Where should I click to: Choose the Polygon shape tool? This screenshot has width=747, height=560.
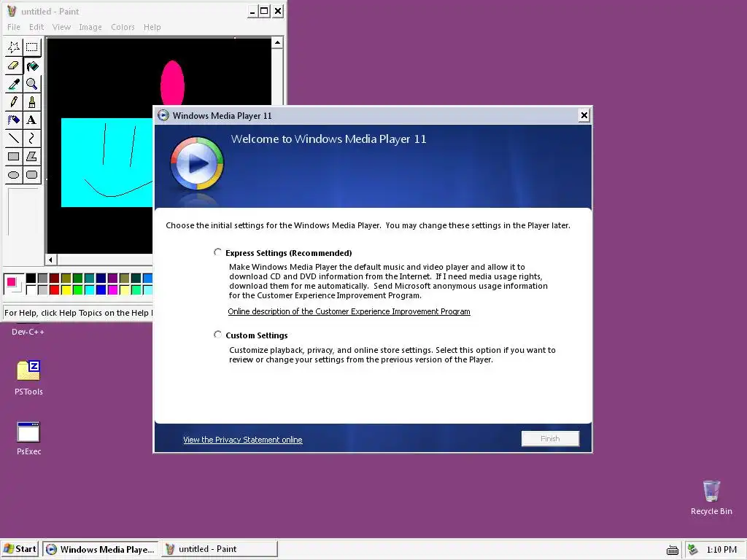pos(32,156)
